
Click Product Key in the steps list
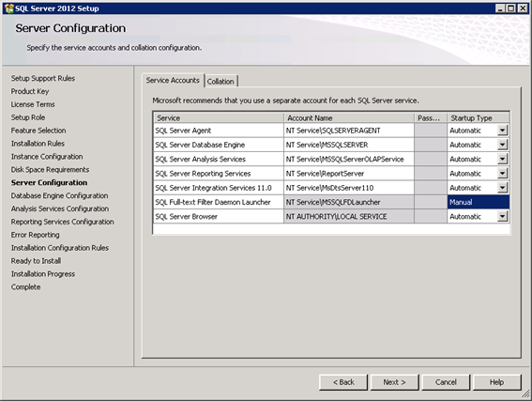[30, 91]
